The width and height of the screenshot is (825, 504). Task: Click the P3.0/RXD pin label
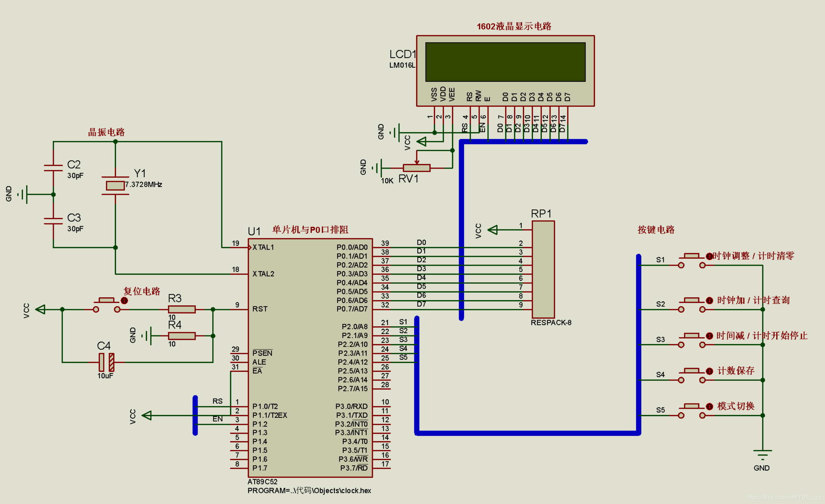click(x=352, y=406)
